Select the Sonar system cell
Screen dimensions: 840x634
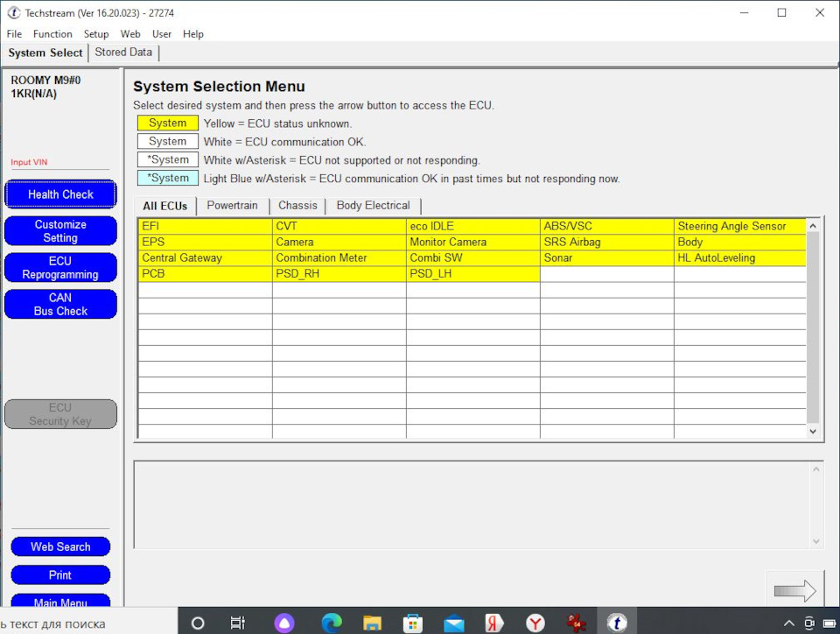607,257
